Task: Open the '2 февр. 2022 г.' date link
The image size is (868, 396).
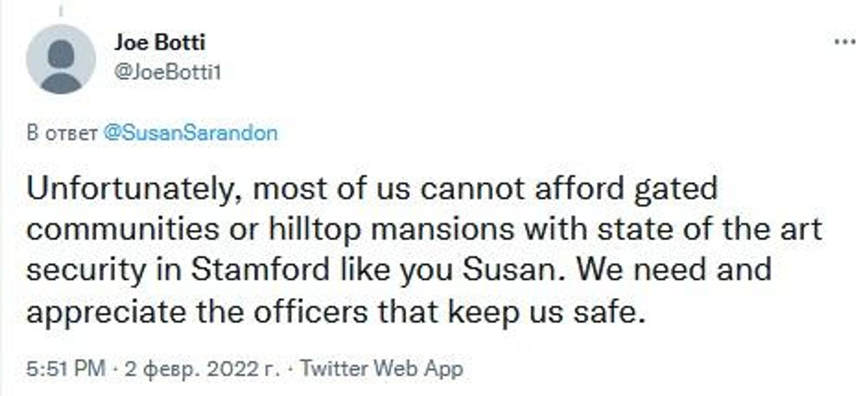Action: (x=202, y=369)
